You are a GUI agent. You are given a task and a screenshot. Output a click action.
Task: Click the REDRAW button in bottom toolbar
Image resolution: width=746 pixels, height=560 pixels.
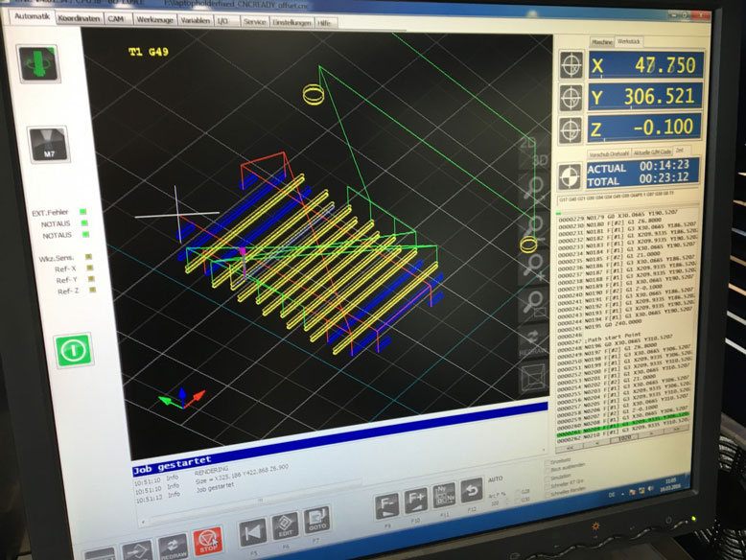[173, 548]
